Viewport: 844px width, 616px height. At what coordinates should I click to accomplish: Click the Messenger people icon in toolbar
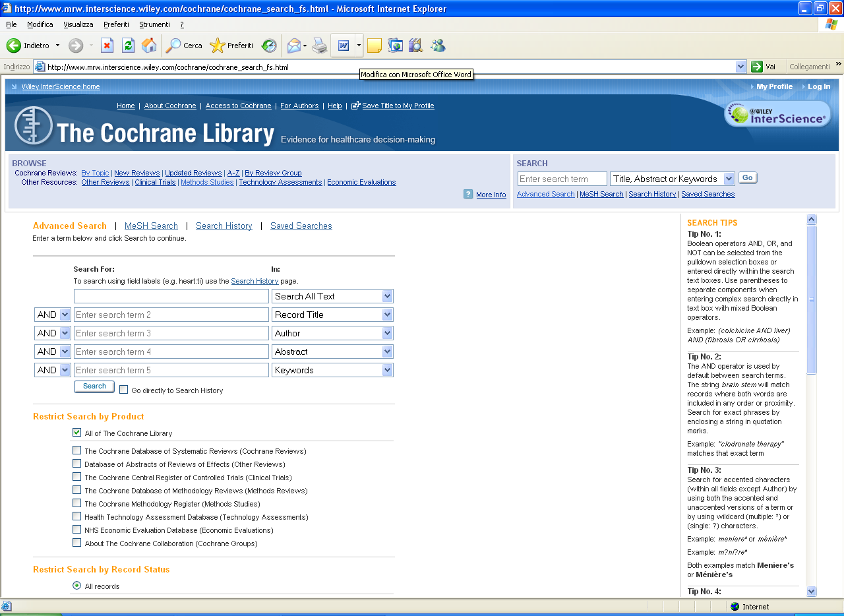click(x=438, y=46)
